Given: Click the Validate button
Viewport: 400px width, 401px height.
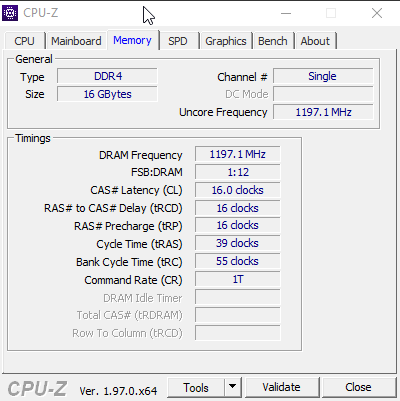Looking at the screenshot, I should (x=281, y=387).
